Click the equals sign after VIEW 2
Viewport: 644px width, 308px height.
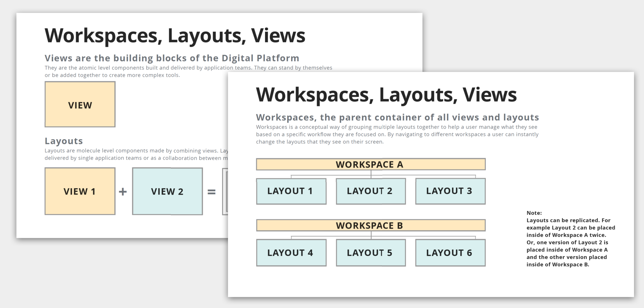(211, 192)
